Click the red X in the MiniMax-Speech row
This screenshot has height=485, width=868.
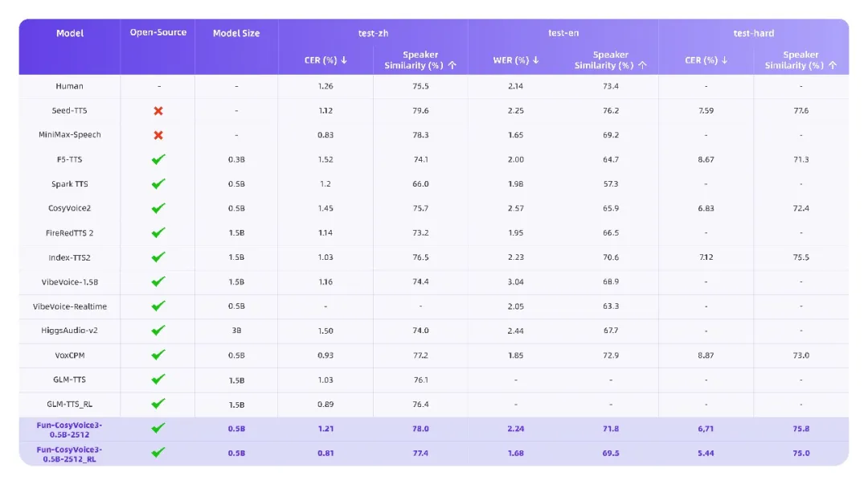158,135
